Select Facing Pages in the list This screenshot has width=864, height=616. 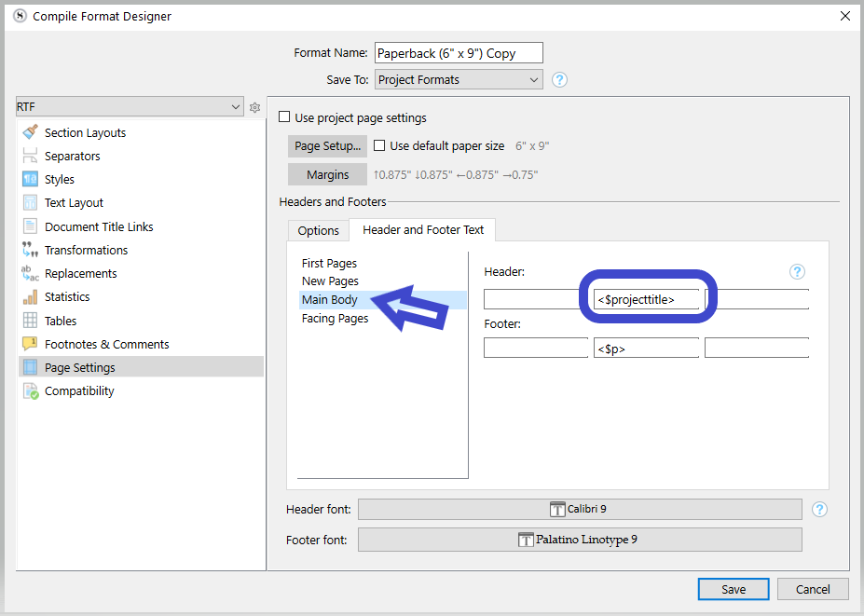tap(335, 319)
